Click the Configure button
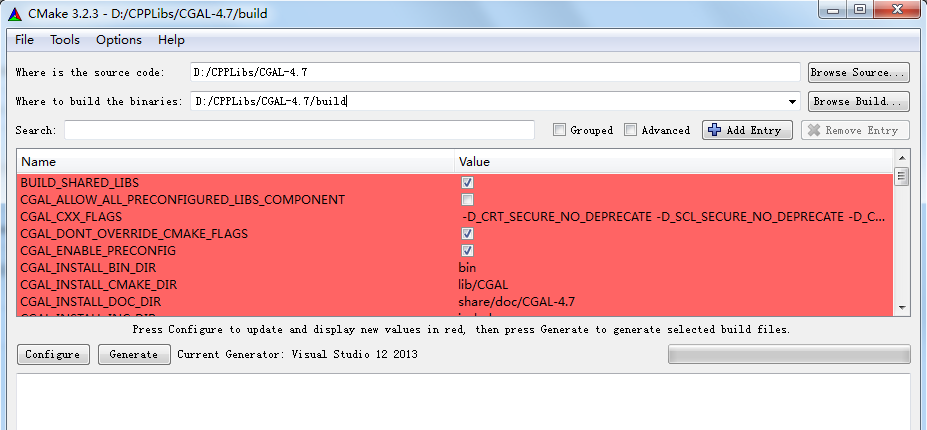This screenshot has height=430, width=927. click(53, 354)
